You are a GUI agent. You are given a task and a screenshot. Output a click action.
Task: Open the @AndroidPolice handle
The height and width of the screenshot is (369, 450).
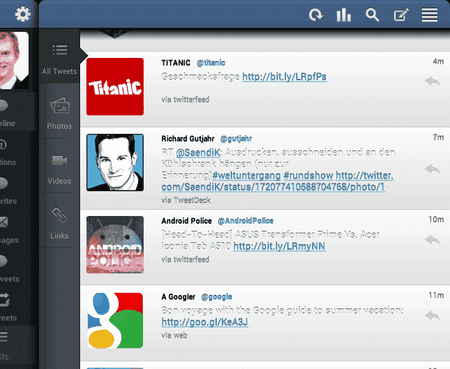point(245,221)
